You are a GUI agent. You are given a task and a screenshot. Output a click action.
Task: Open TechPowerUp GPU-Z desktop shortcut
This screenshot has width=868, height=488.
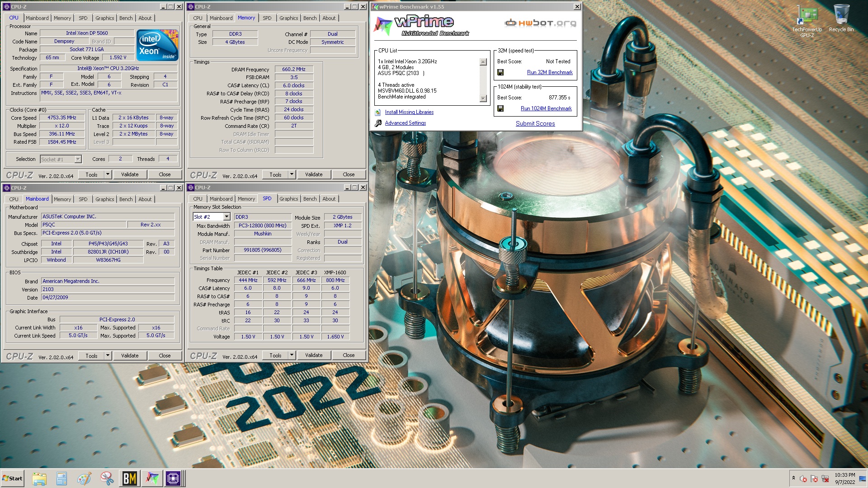tap(807, 21)
